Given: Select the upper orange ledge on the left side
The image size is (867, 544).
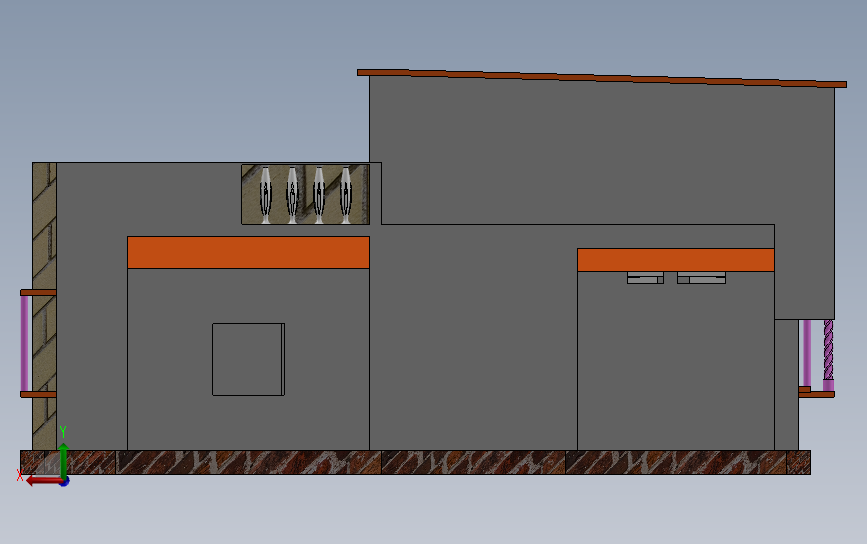Looking at the screenshot, I should click(x=38, y=292).
